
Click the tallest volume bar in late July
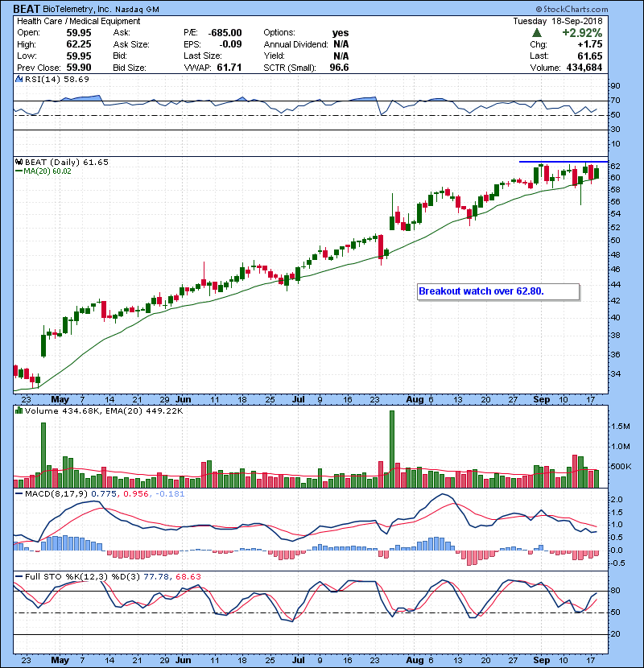pyautogui.click(x=392, y=449)
